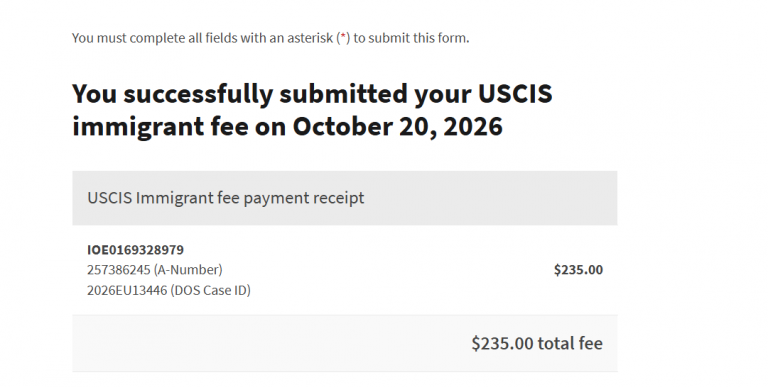Click the '(DOS Case ID)' label

click(x=211, y=290)
